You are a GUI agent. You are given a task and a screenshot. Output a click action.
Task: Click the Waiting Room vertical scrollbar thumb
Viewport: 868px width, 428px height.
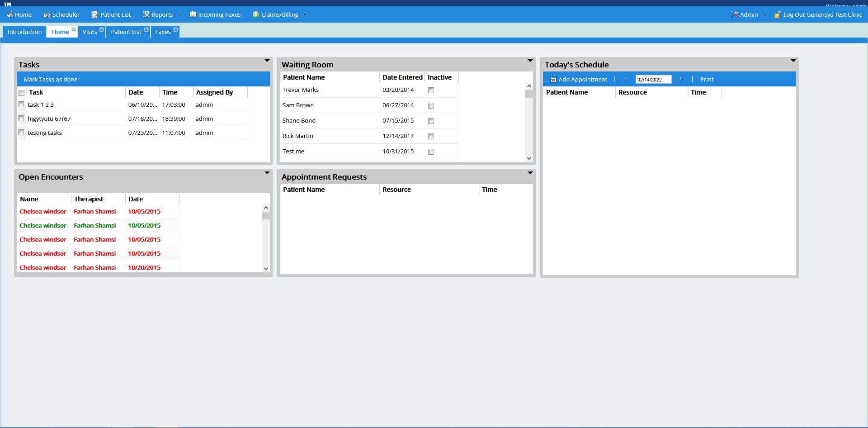[529, 94]
